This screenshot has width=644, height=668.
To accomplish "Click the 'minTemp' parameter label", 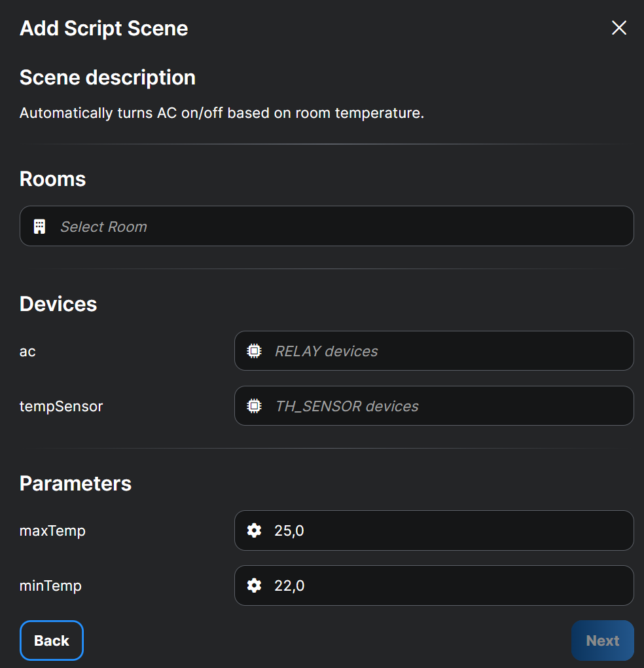I will tap(50, 585).
